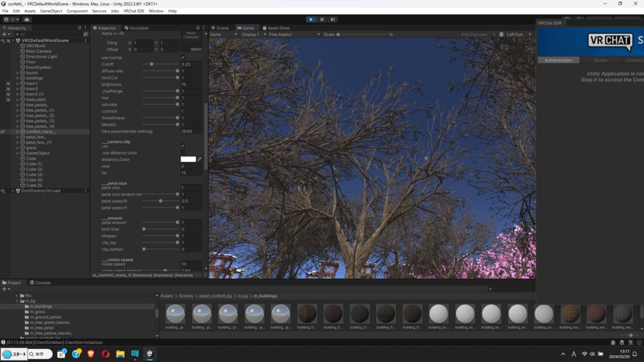The image size is (644, 362).
Task: Click the asset_confetti_bg breadcrumb
Action: (215, 296)
